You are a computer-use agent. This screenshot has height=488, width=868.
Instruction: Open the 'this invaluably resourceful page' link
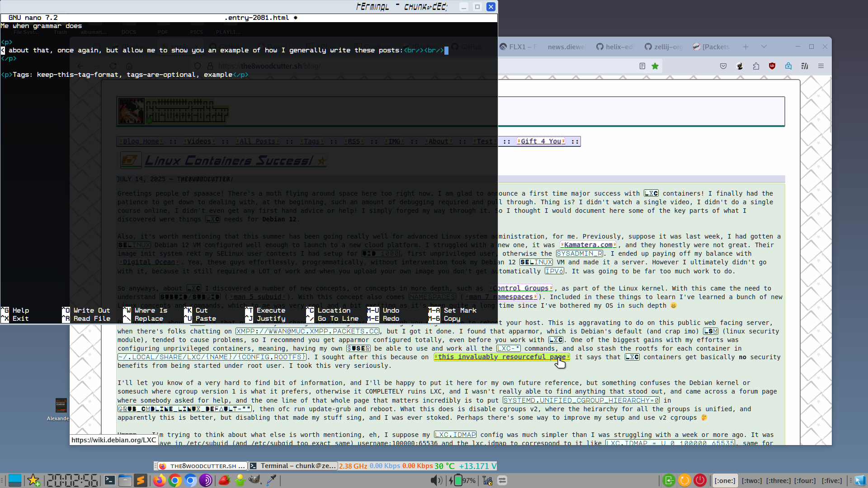click(502, 357)
